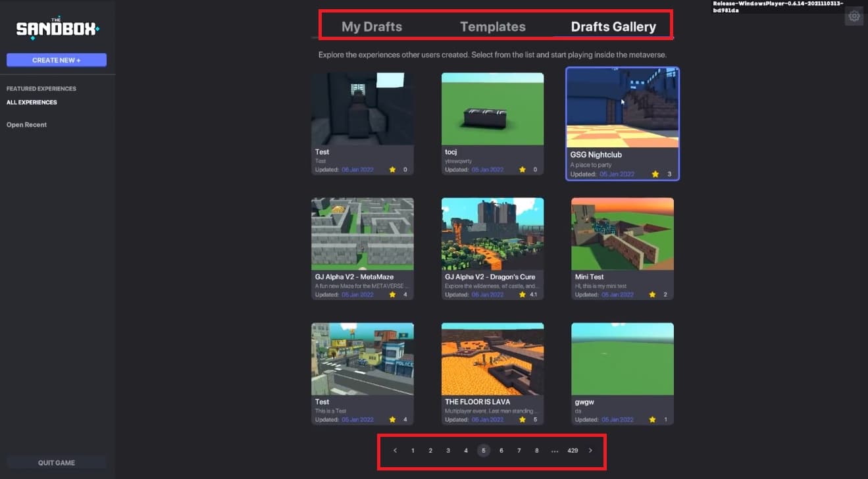Image resolution: width=868 pixels, height=479 pixels.
Task: Open Recent from sidebar
Action: tap(26, 125)
